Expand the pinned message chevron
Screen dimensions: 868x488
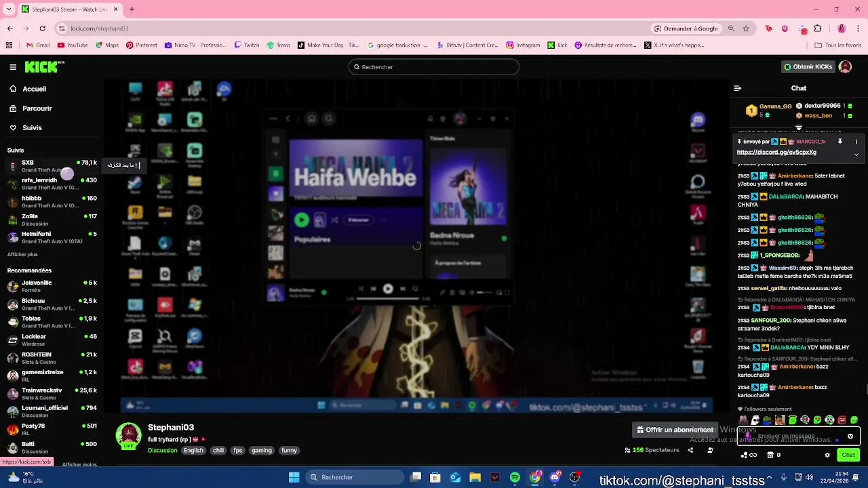click(856, 154)
